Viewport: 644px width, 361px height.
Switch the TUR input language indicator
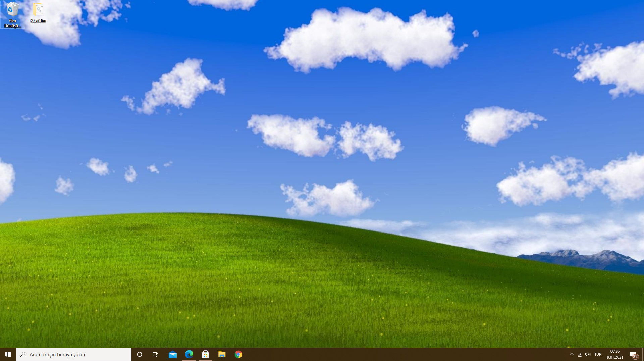point(598,354)
